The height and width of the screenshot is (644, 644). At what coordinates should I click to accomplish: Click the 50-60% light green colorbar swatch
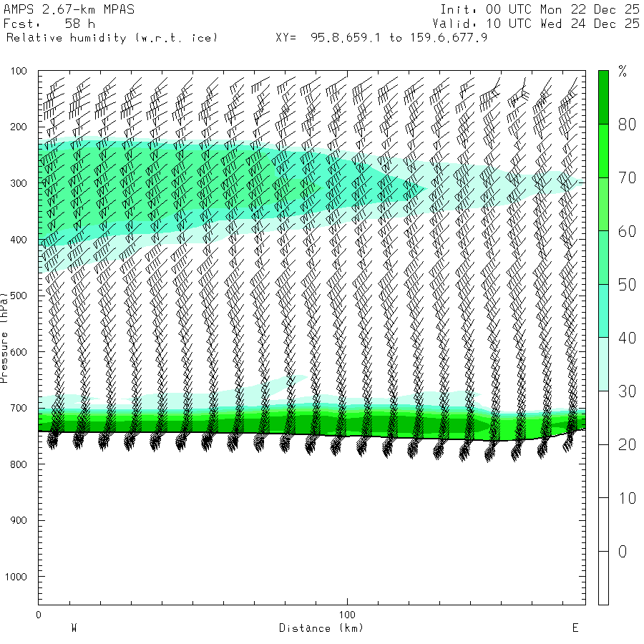[x=603, y=258]
